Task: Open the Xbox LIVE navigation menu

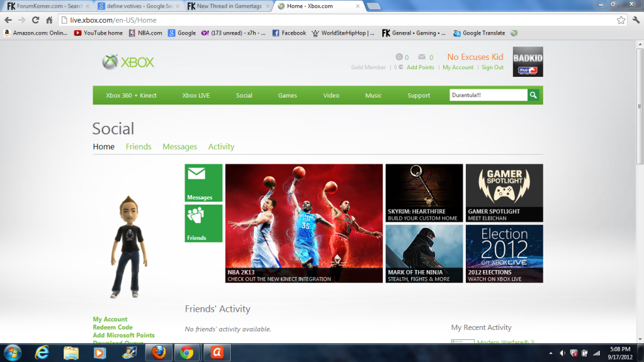Action: coord(196,96)
